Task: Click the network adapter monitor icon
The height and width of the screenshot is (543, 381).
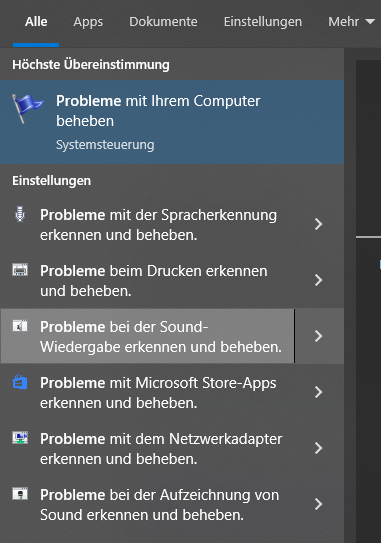Action: (20, 438)
